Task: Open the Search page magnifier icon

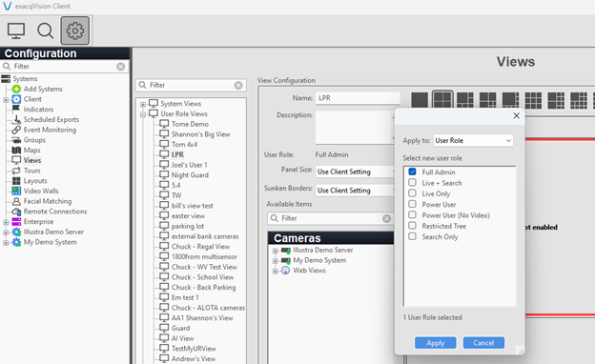Action: coord(45,30)
